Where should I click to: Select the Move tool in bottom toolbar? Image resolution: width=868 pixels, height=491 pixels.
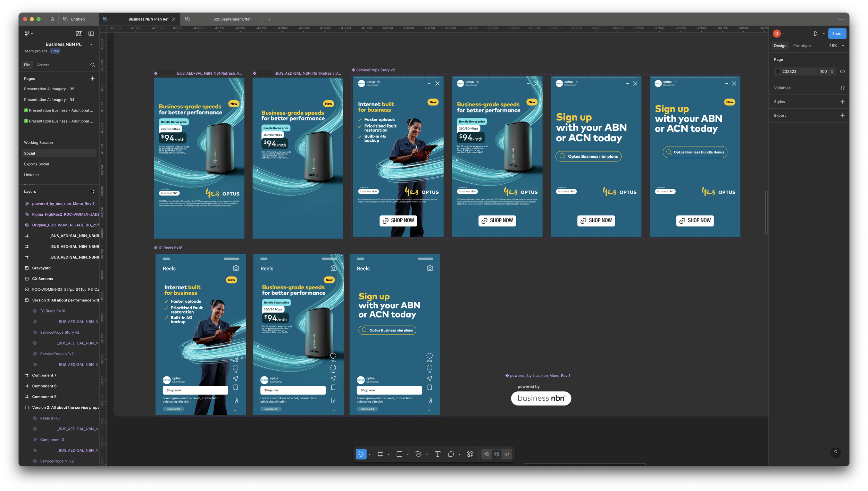click(x=361, y=454)
